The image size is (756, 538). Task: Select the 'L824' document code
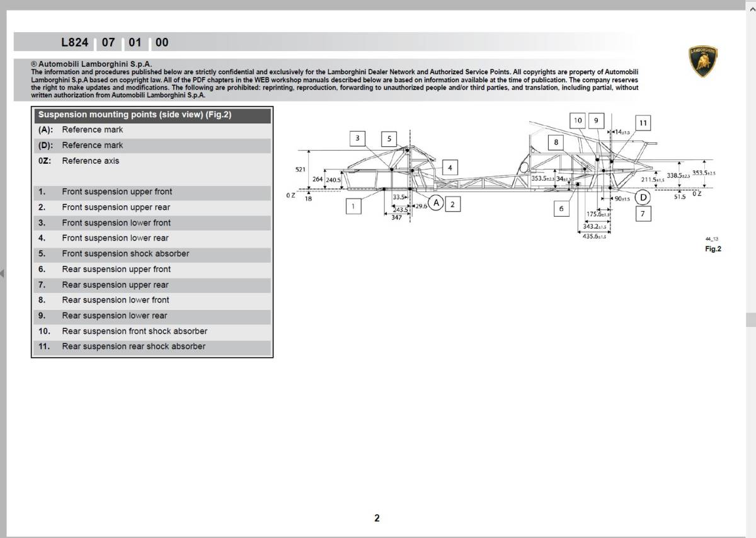pos(74,42)
